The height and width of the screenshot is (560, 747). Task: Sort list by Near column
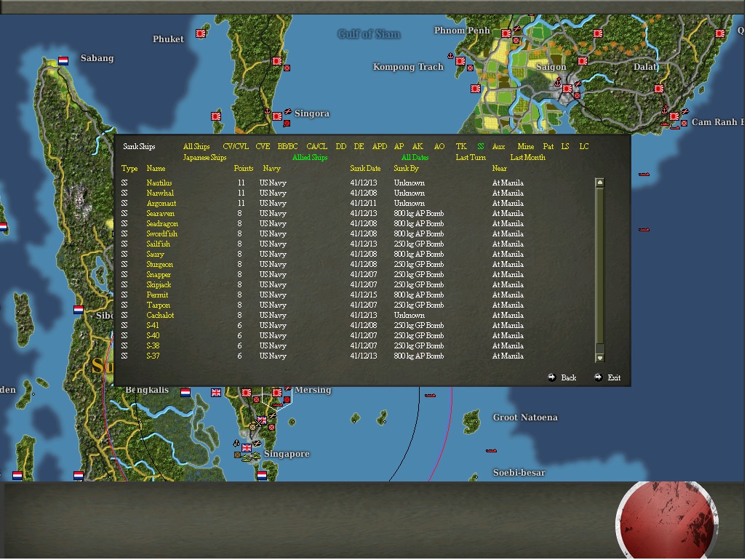click(499, 169)
